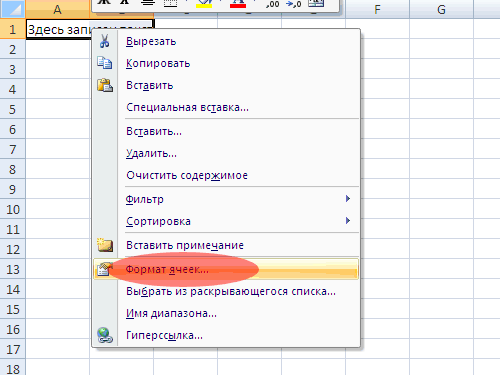Select empty cell G3
Screen dimensions: 500x375
[x=441, y=69]
